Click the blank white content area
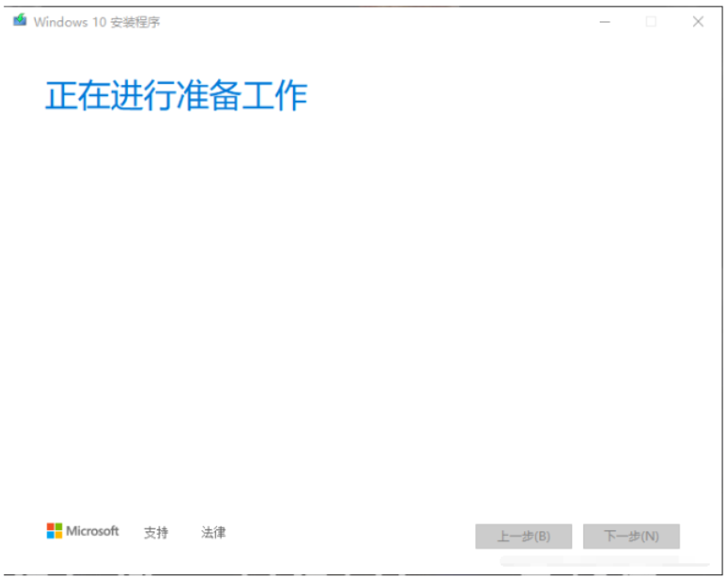Image resolution: width=728 pixels, height=578 pixels. pos(362,301)
